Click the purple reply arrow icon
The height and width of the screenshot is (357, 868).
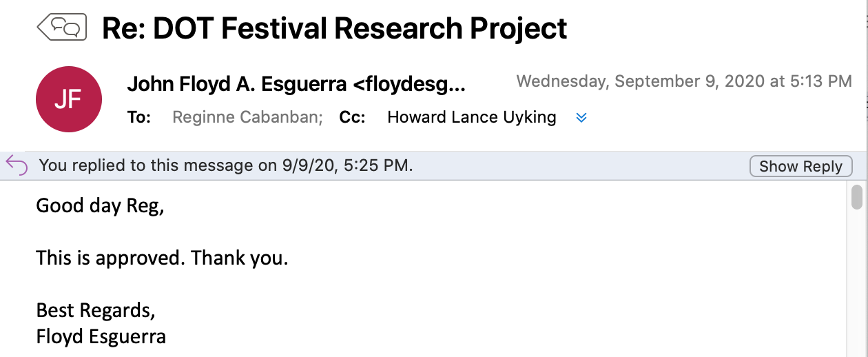click(17, 165)
